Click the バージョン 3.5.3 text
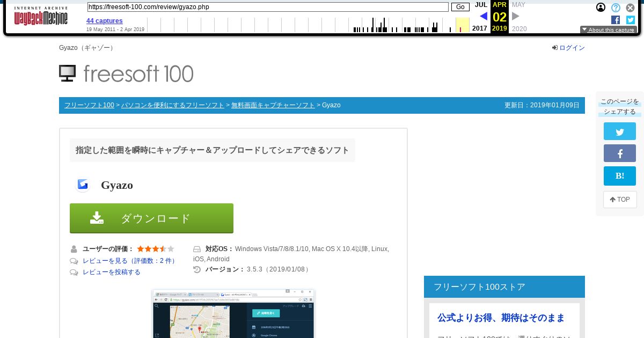 [257, 269]
